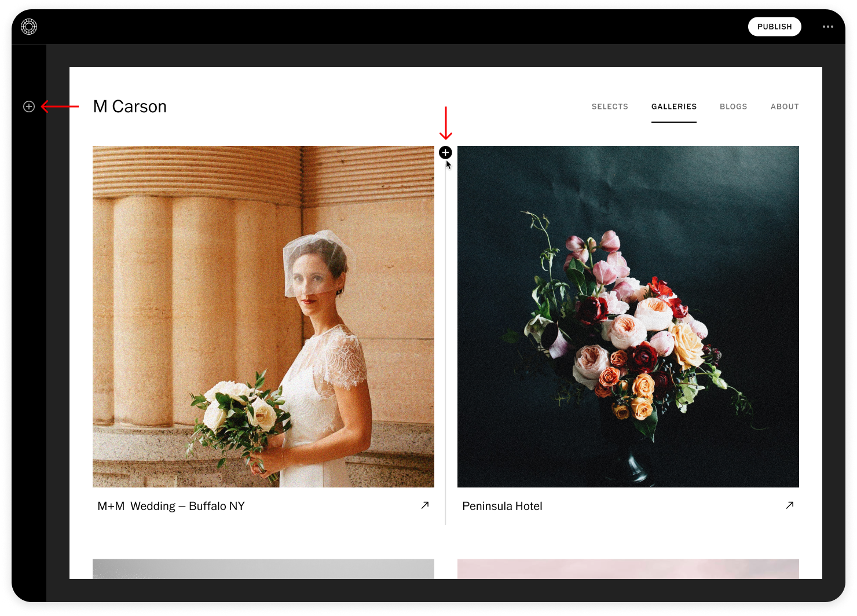Click the M Carson site title
The width and height of the screenshot is (857, 616).
tap(130, 107)
